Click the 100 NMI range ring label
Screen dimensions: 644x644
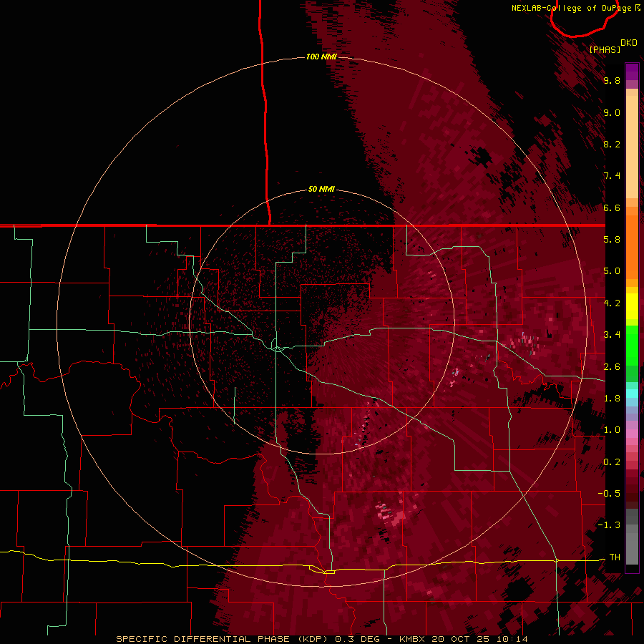(321, 57)
